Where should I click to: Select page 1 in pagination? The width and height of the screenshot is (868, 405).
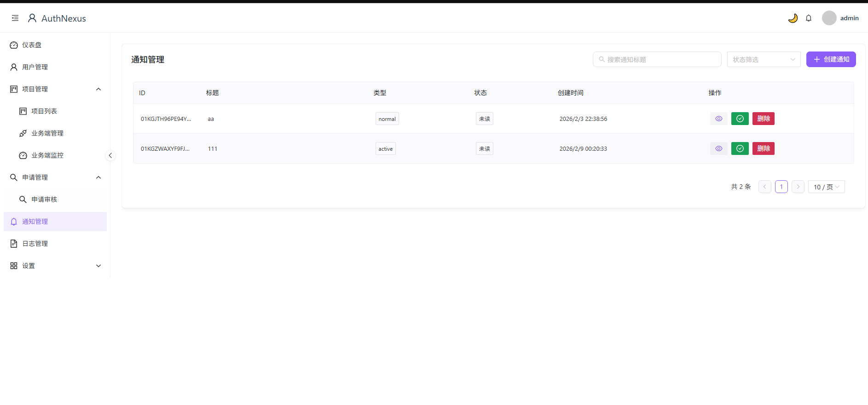[781, 187]
